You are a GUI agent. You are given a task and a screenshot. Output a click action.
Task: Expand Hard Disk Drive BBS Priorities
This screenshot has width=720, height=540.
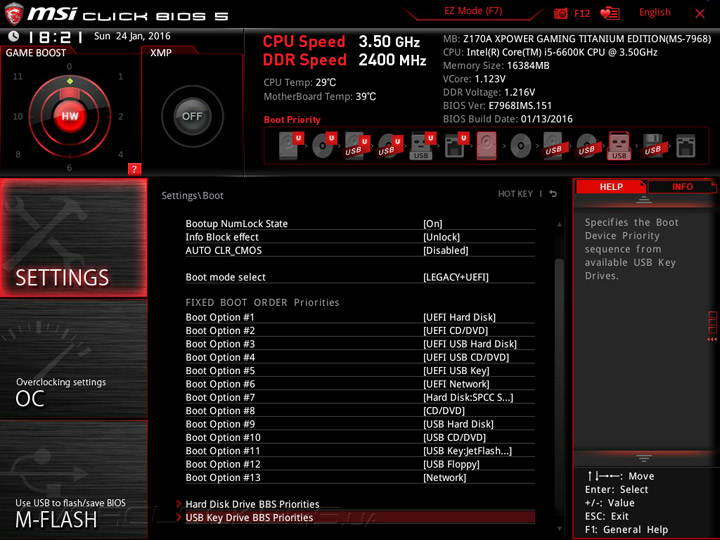pyautogui.click(x=252, y=504)
